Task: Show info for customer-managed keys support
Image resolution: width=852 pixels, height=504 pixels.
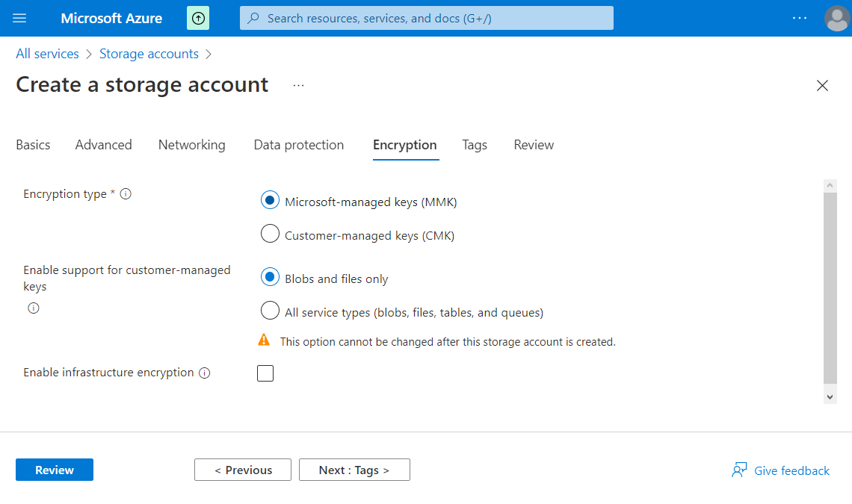Action: pos(34,308)
